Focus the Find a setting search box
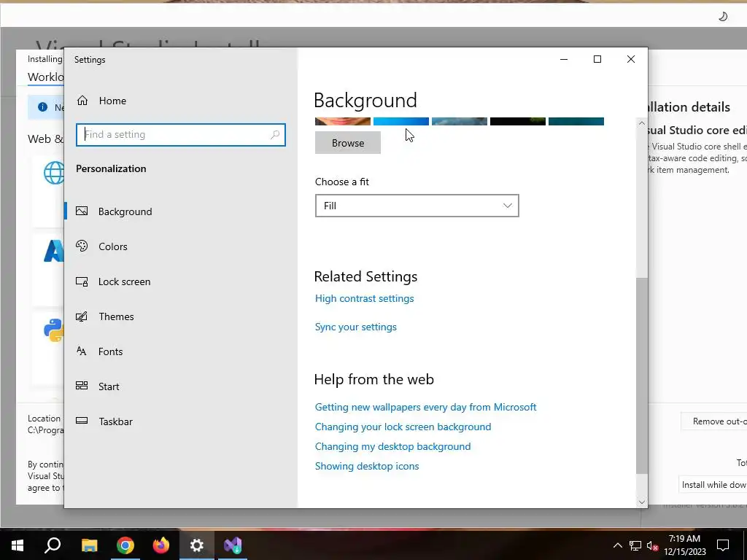747x560 pixels. click(x=181, y=135)
